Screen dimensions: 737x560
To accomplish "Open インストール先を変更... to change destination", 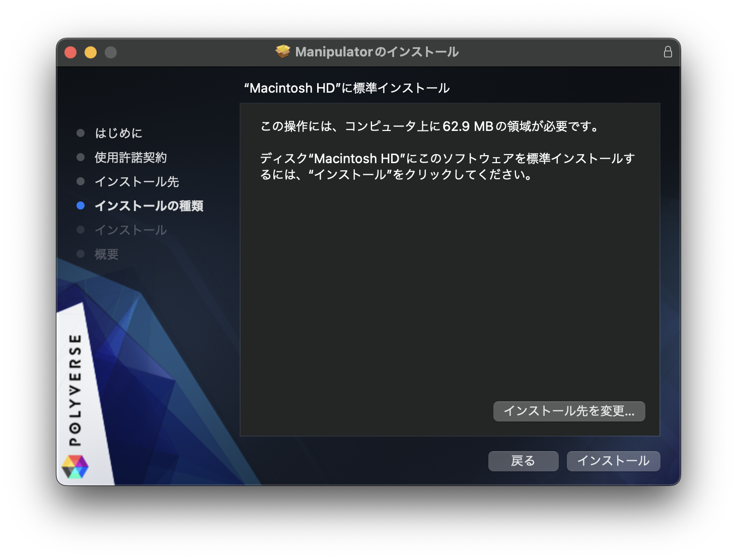I will (569, 411).
